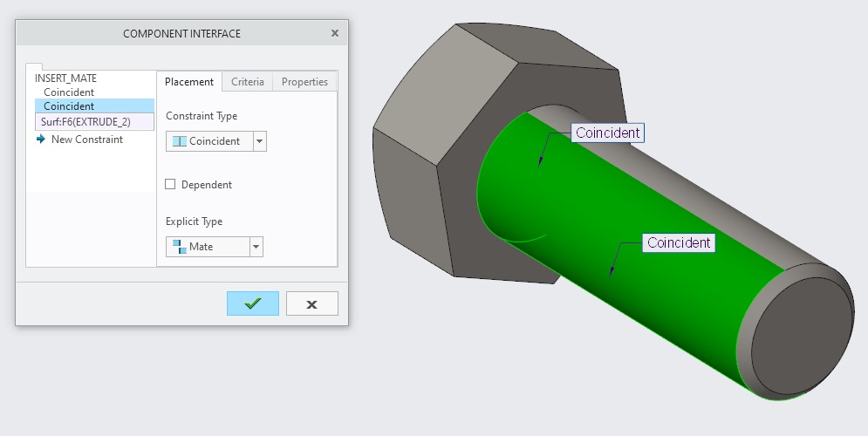Open the Criteria tab
Image resolution: width=868 pixels, height=436 pixels.
[x=248, y=81]
